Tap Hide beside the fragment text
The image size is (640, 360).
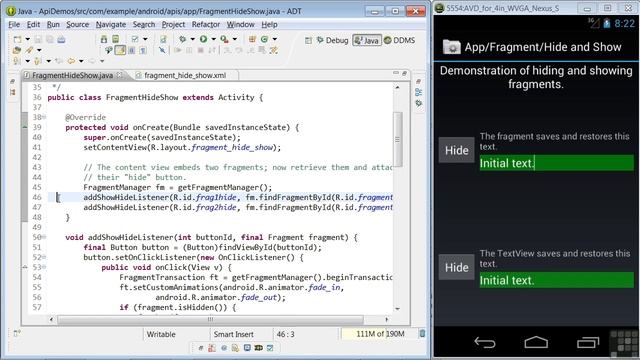tap(456, 150)
